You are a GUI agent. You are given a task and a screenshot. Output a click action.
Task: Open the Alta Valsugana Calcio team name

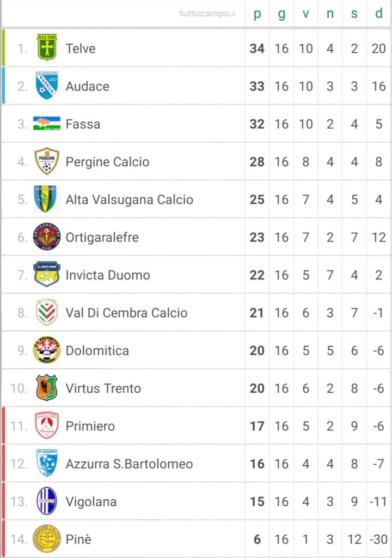(130, 199)
